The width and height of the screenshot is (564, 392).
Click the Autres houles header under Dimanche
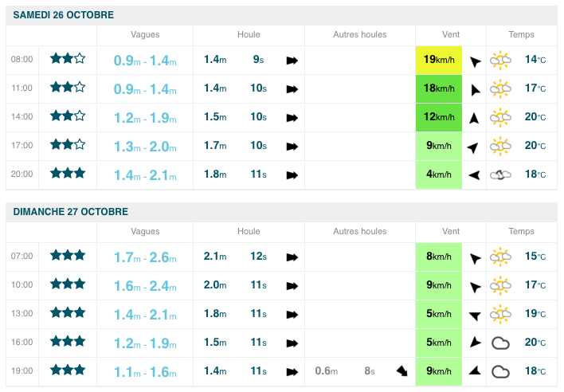[359, 232]
